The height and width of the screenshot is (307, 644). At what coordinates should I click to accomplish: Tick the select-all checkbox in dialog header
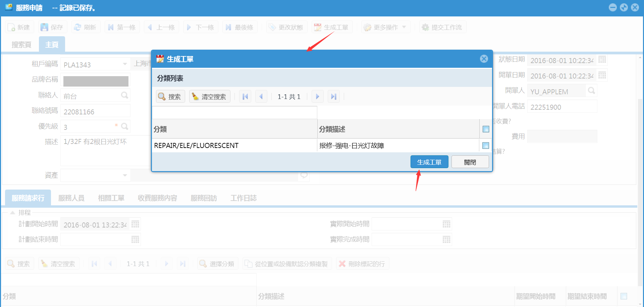pyautogui.click(x=486, y=129)
